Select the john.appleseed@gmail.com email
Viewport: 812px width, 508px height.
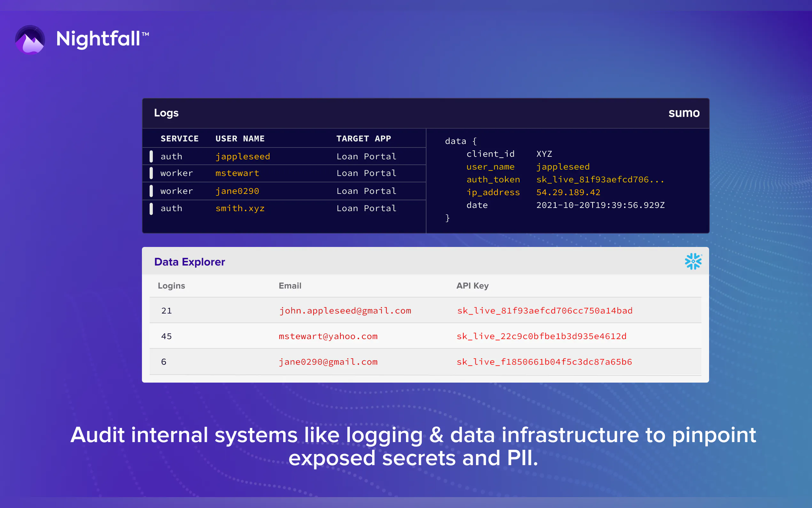point(345,311)
